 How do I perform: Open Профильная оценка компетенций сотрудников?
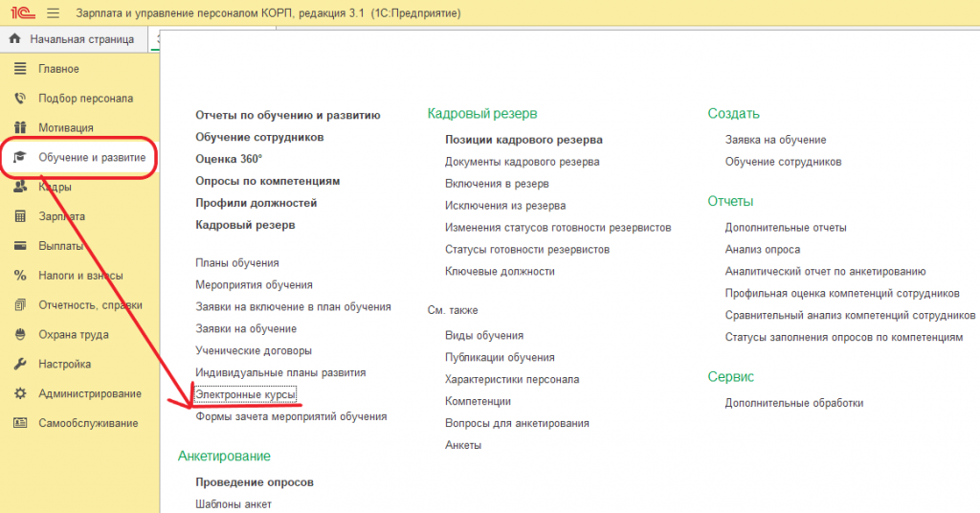842,293
